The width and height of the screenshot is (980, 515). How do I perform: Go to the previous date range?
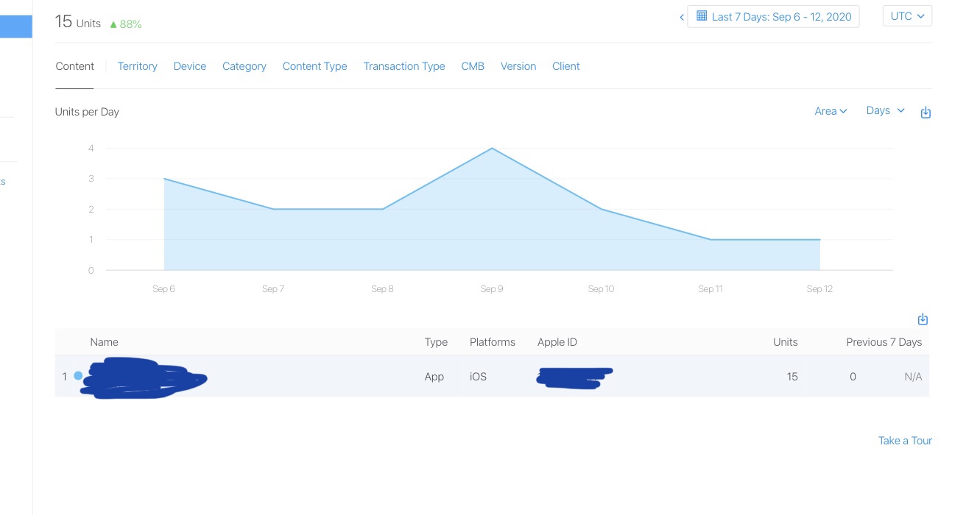point(682,17)
